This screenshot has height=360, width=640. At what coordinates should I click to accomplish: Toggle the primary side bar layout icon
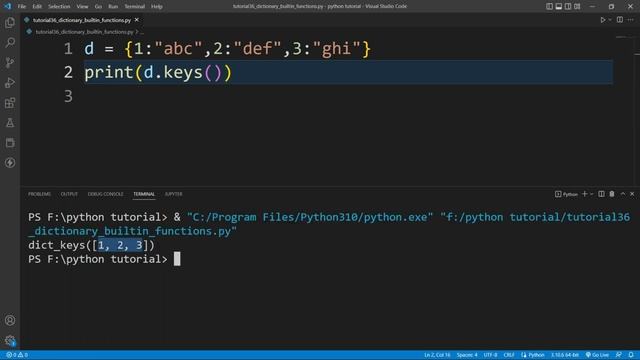point(549,6)
